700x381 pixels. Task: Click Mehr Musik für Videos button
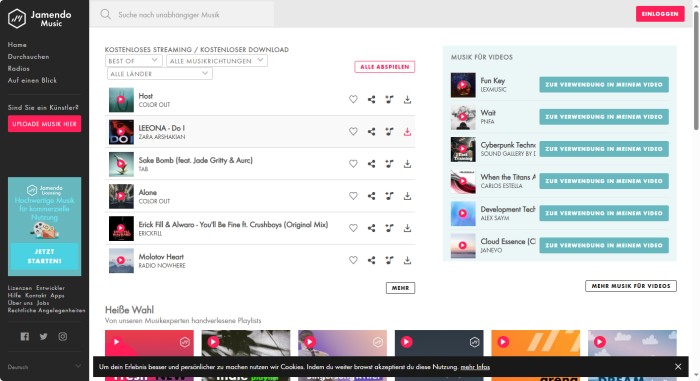[x=631, y=286]
